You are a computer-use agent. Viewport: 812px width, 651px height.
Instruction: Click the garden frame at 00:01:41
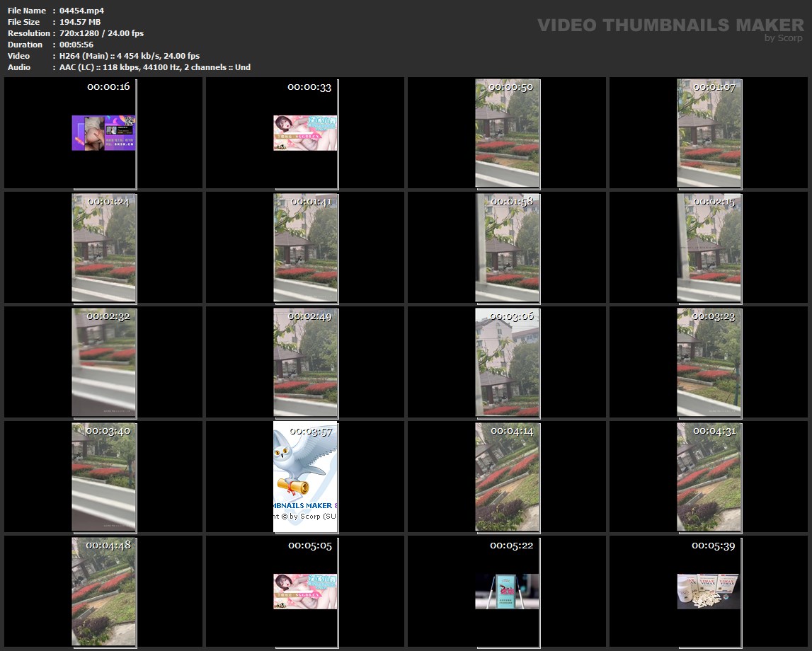click(305, 248)
